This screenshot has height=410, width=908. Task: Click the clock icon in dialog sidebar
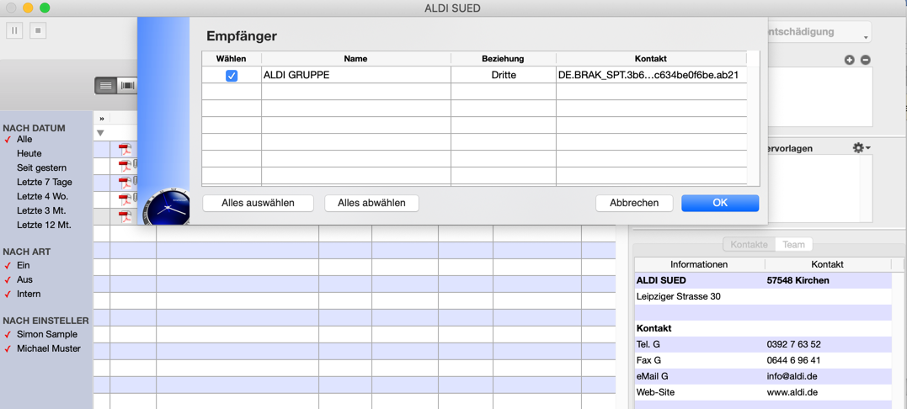point(166,207)
